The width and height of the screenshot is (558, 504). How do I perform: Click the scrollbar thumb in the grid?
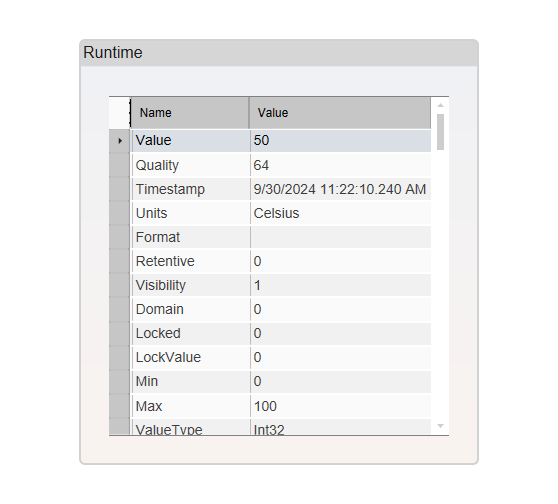click(440, 132)
